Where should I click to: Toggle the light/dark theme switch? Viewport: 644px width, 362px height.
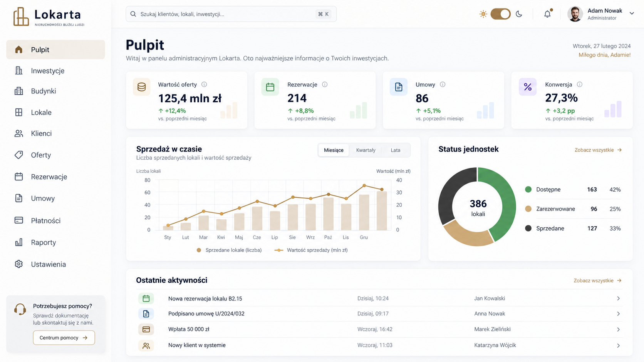click(x=500, y=14)
